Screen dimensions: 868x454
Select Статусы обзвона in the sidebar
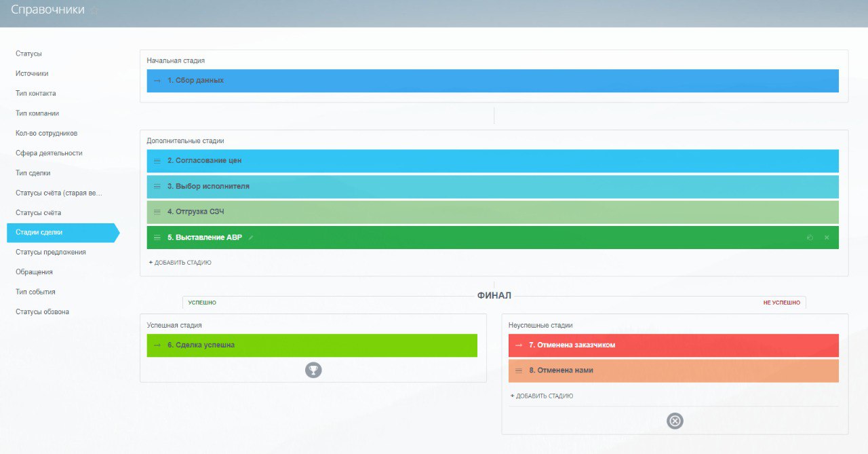tap(42, 312)
